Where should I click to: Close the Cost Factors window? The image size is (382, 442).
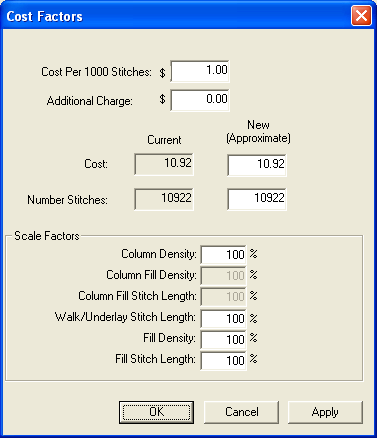click(x=361, y=15)
